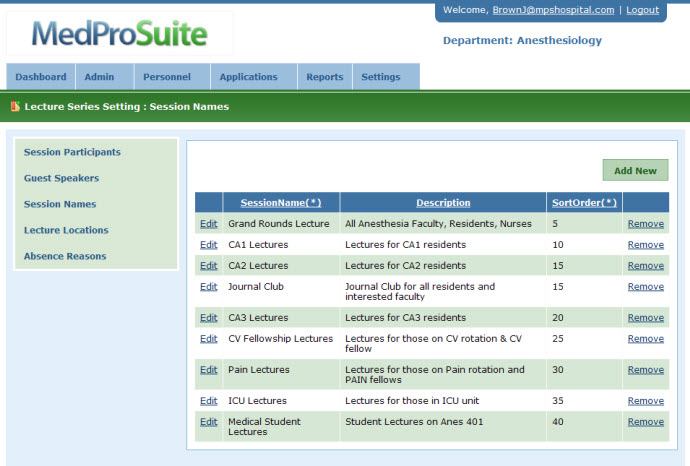This screenshot has height=466, width=690.
Task: Click 'Lectures for CA1 residents' description
Action: [405, 245]
